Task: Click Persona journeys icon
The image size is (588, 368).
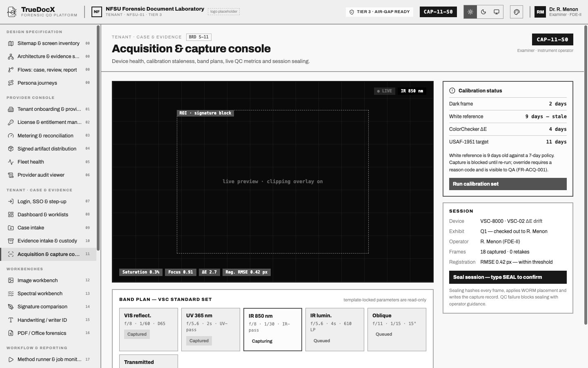Action: [x=11, y=83]
